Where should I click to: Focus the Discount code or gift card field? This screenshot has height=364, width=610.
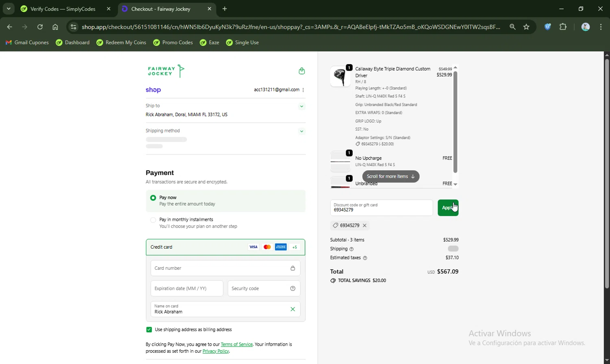381,208
